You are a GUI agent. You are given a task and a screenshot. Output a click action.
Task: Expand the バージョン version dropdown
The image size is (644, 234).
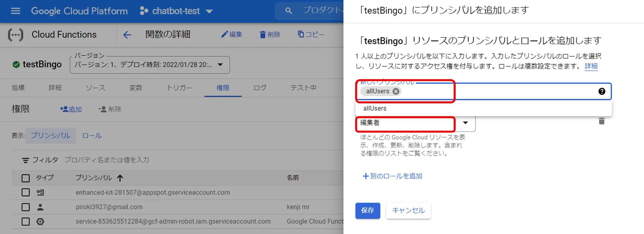tap(150, 65)
